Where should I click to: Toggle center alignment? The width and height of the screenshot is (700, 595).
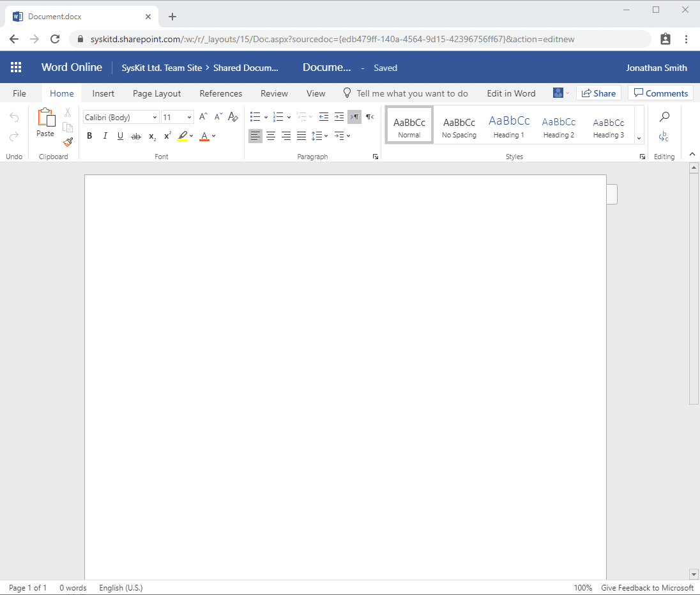pyautogui.click(x=271, y=135)
